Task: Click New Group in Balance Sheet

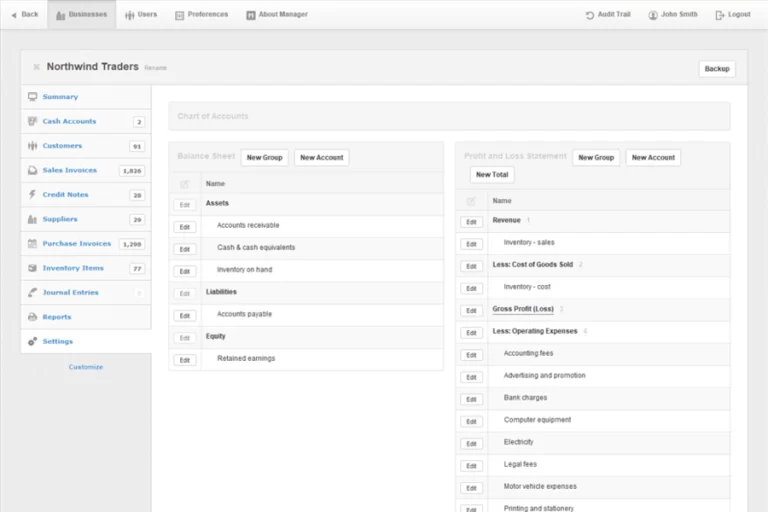Action: [x=264, y=158]
